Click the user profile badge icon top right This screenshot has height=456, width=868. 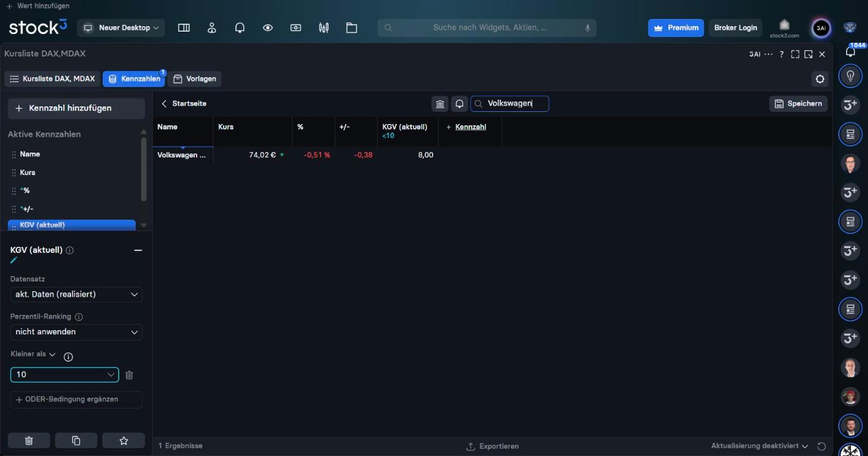coord(850,27)
